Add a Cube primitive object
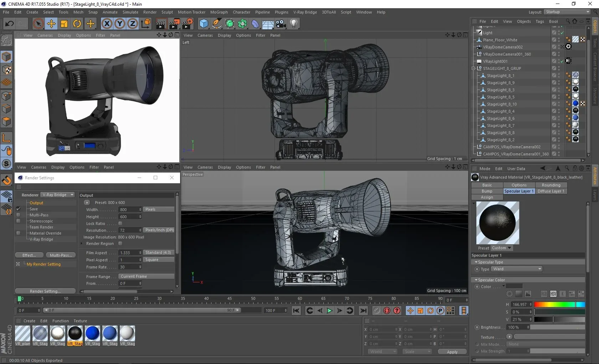The width and height of the screenshot is (599, 364). (x=204, y=24)
